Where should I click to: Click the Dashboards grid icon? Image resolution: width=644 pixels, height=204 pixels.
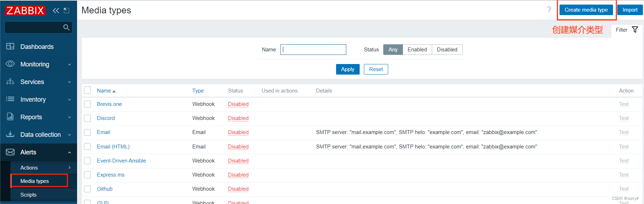coord(10,46)
